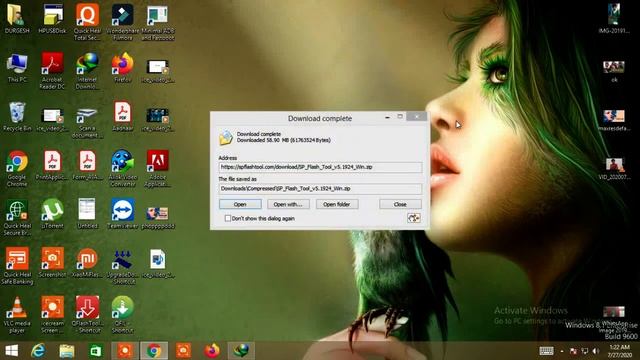Viewport: 640px width, 360px height.
Task: Select the DURGESH user folder icon
Action: (x=17, y=16)
